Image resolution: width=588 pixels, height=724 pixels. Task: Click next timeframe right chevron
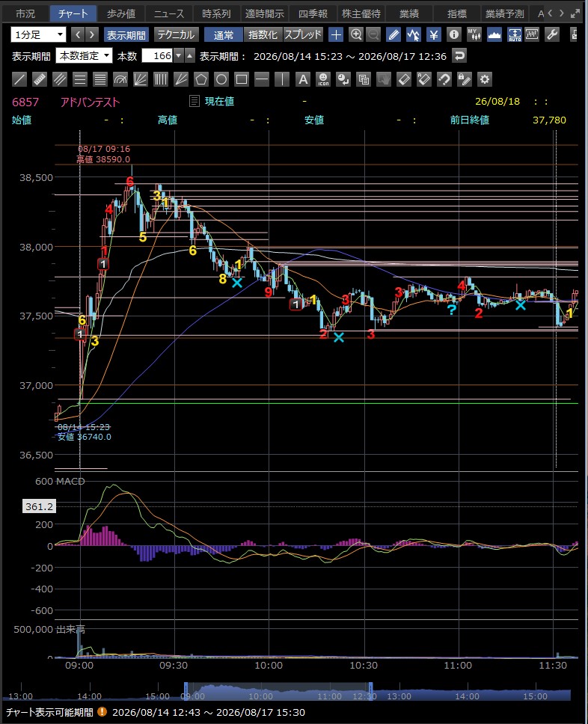click(92, 34)
